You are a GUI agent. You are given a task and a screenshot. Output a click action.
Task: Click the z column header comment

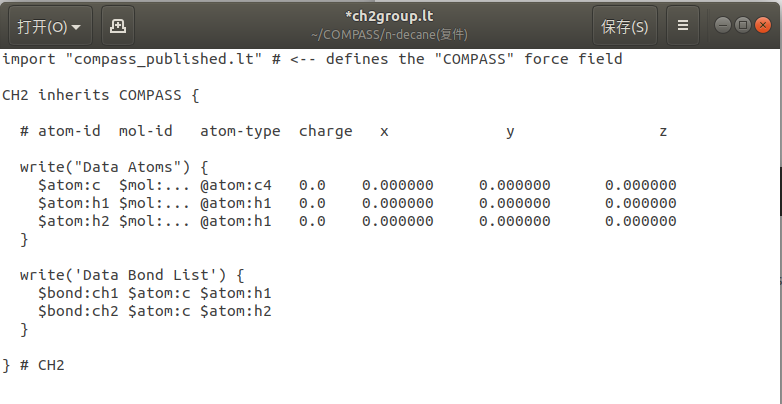[663, 132]
